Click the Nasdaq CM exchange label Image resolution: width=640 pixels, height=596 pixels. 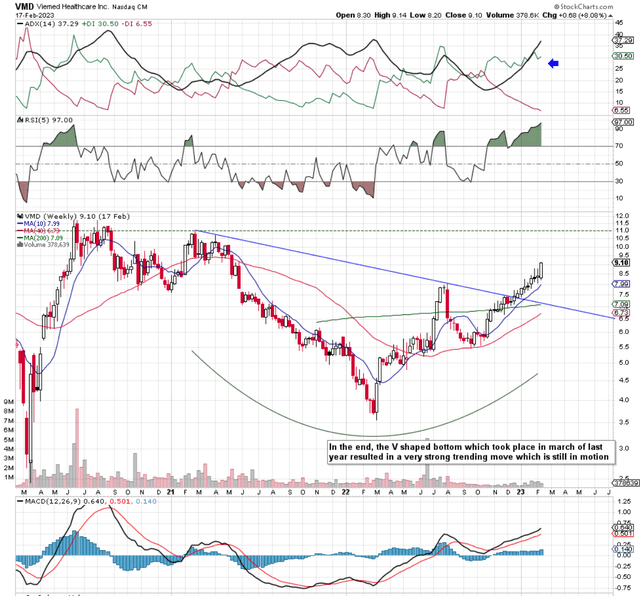coord(130,7)
